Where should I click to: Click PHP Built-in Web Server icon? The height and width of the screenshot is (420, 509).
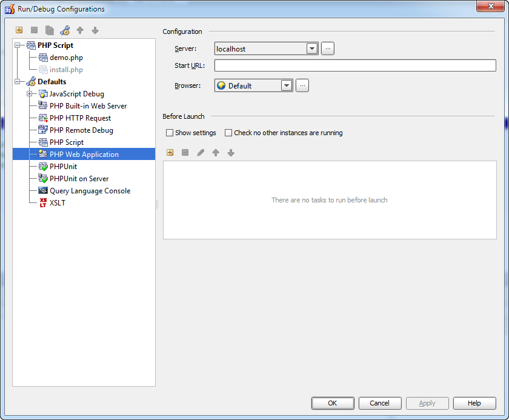pyautogui.click(x=43, y=106)
